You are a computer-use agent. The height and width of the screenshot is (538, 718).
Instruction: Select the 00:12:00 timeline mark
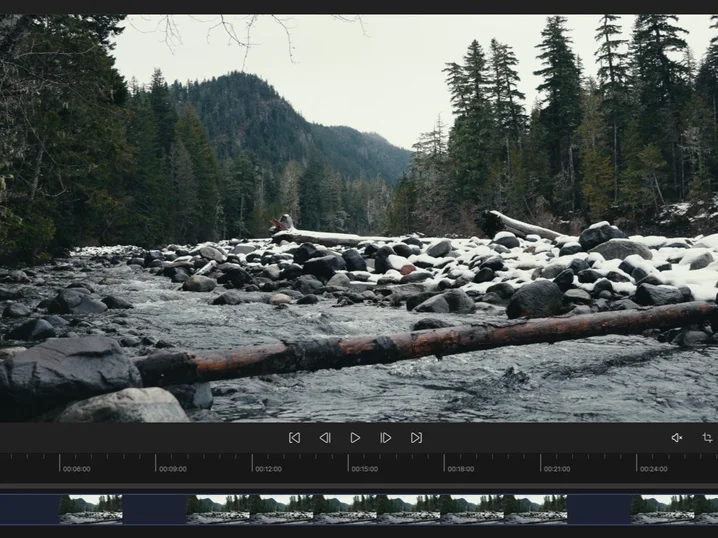pos(268,469)
